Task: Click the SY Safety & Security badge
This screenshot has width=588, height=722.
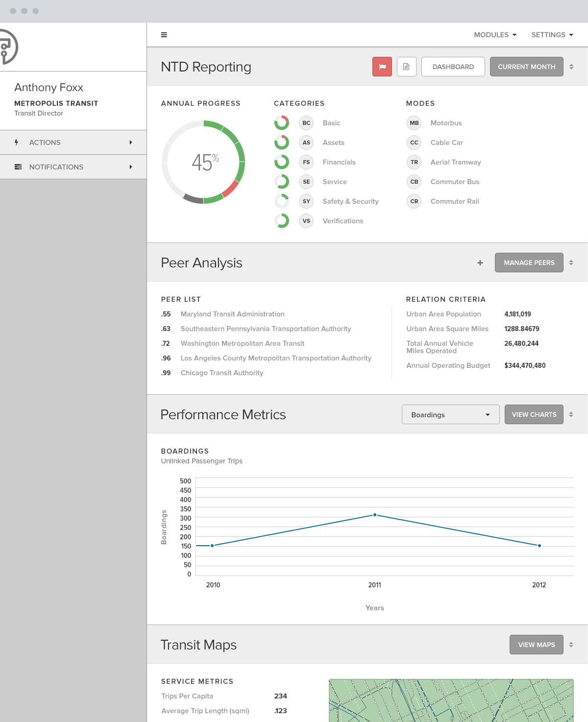Action: [x=306, y=201]
